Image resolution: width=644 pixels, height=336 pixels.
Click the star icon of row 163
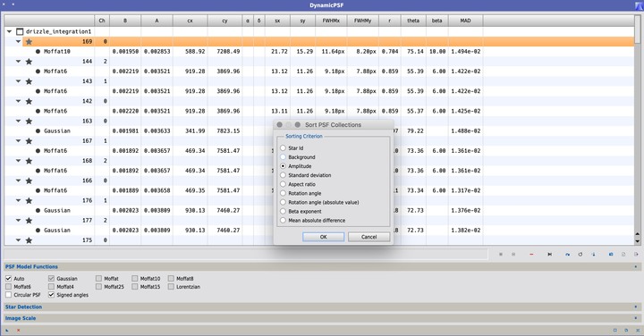pyautogui.click(x=29, y=121)
